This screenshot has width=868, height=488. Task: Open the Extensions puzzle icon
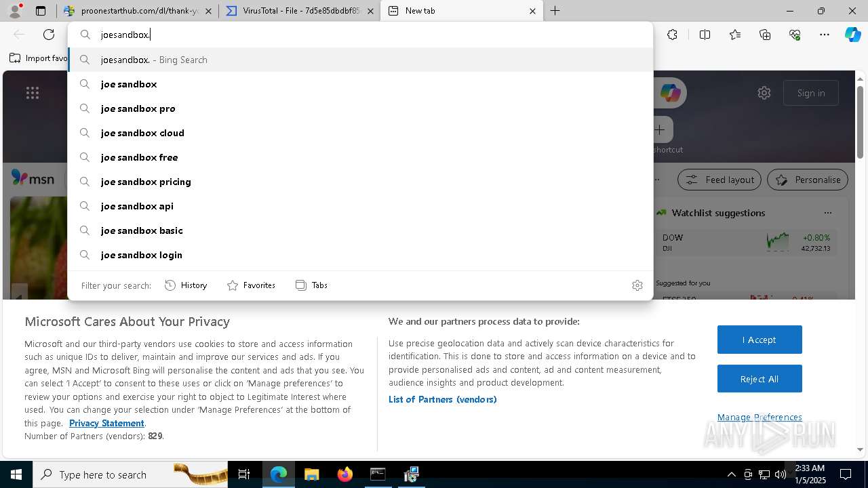(672, 35)
